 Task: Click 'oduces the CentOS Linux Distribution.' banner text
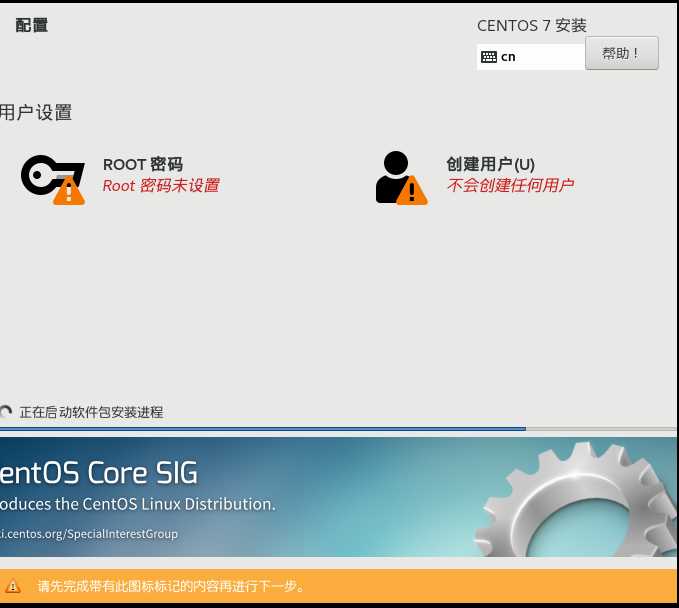[x=138, y=504]
